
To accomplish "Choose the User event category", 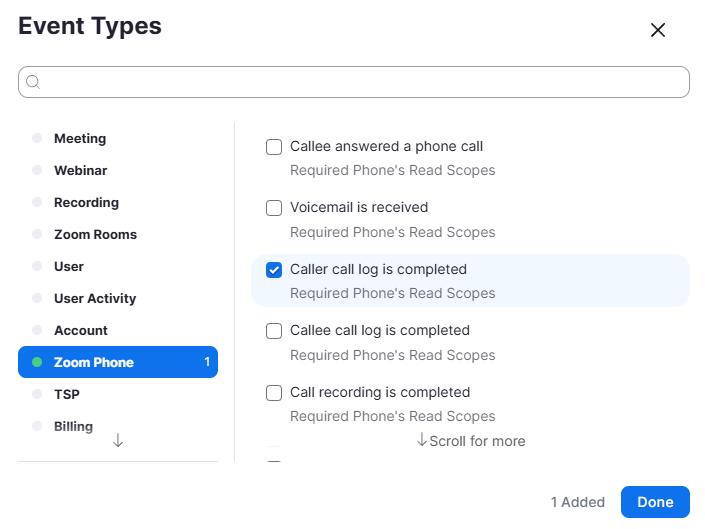I will (69, 266).
